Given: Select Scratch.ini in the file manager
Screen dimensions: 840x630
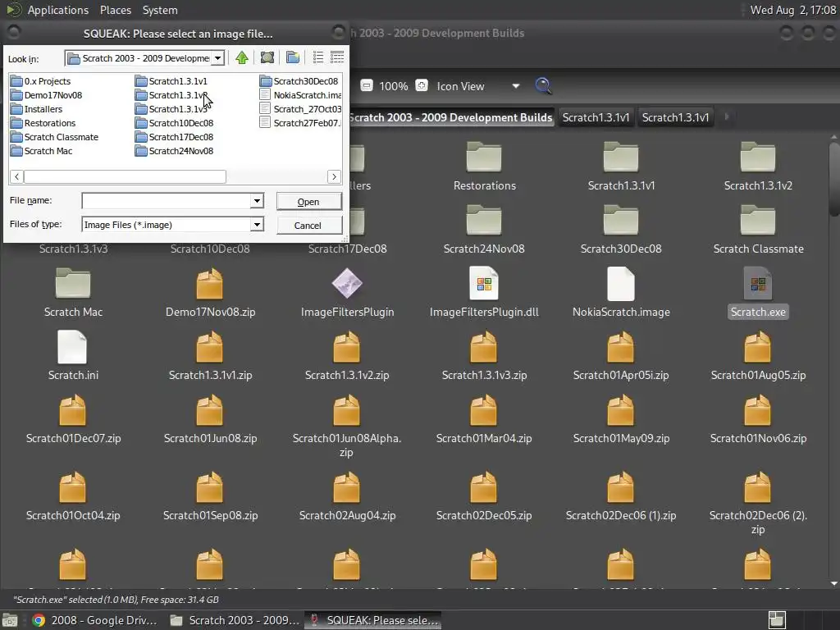Looking at the screenshot, I should pos(73,356).
